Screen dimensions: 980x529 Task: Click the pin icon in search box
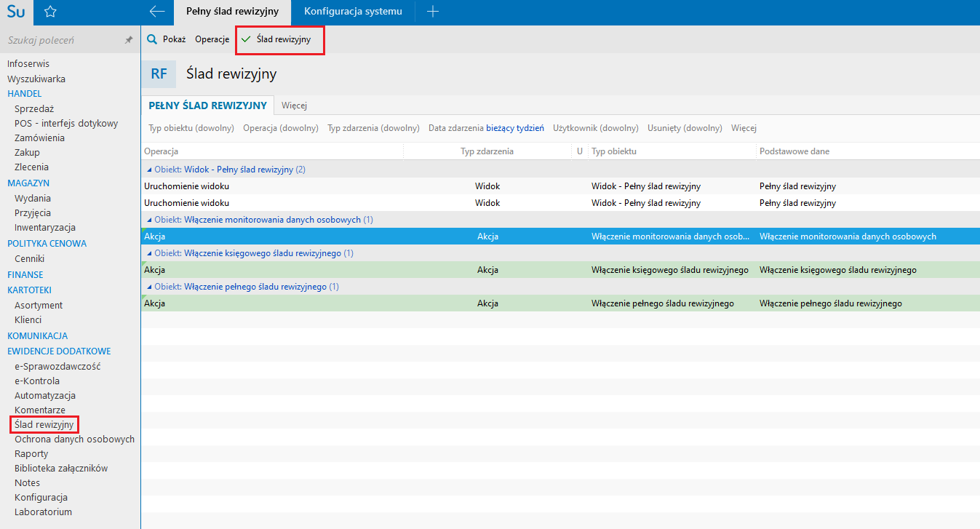click(129, 41)
